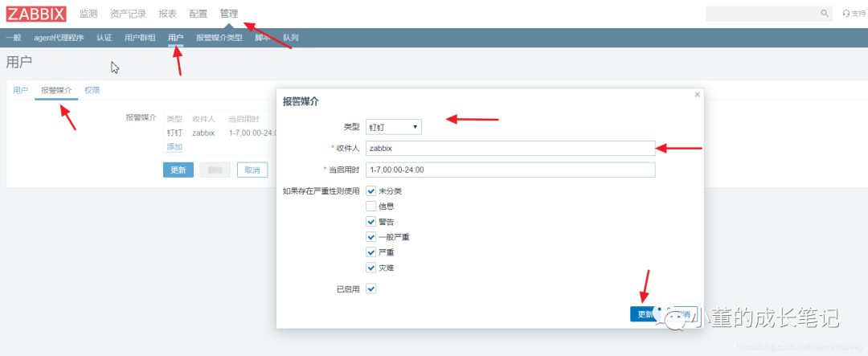Click the 添加 link in media table
This screenshot has height=356, width=868.
174,147
